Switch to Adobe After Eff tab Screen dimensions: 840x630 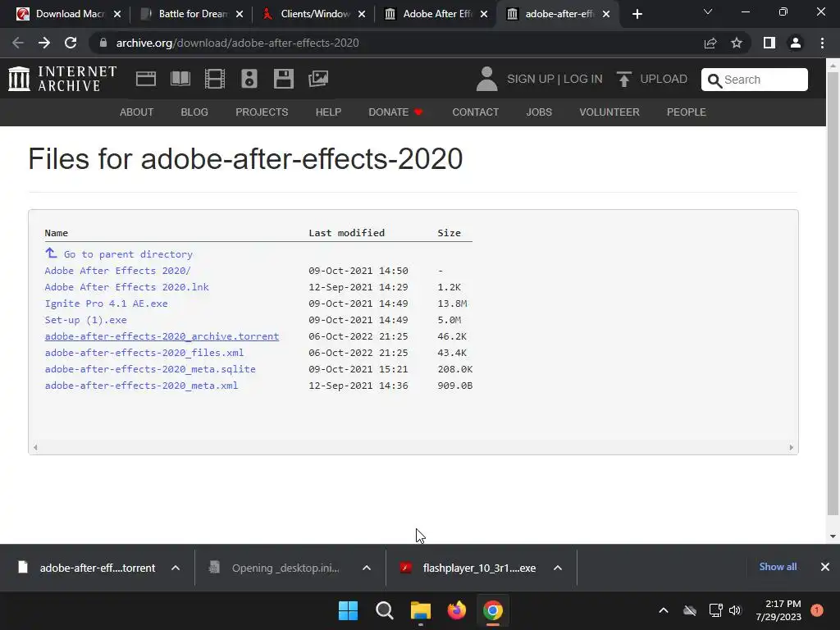[x=436, y=14]
